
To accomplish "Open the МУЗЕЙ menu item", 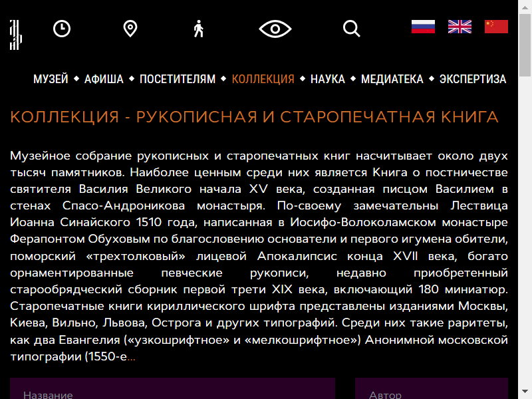I will point(51,79).
